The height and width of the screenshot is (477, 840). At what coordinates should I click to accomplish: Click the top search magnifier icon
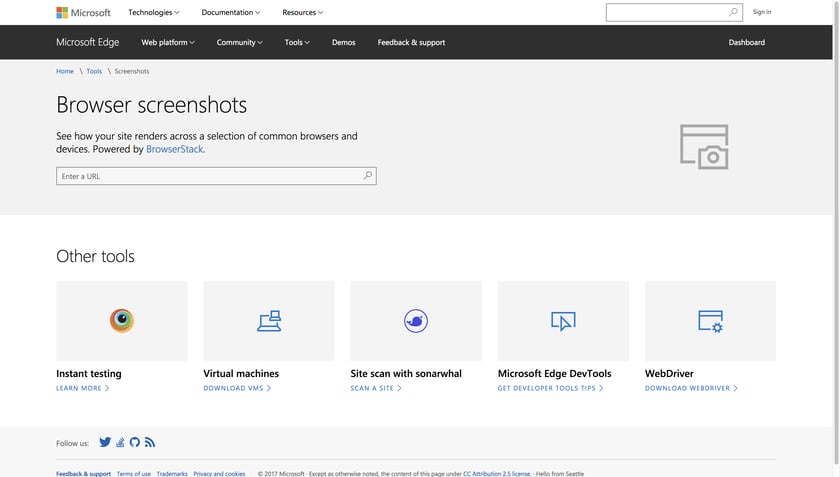click(733, 12)
